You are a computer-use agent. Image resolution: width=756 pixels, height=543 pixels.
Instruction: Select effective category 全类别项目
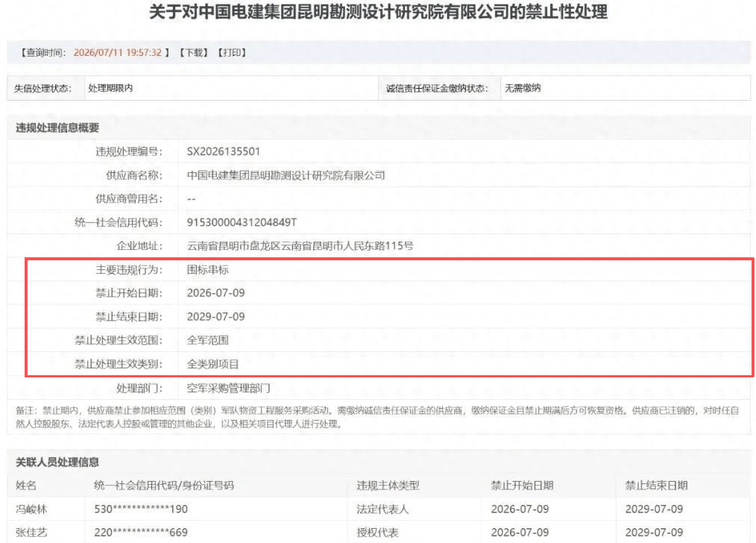(213, 364)
